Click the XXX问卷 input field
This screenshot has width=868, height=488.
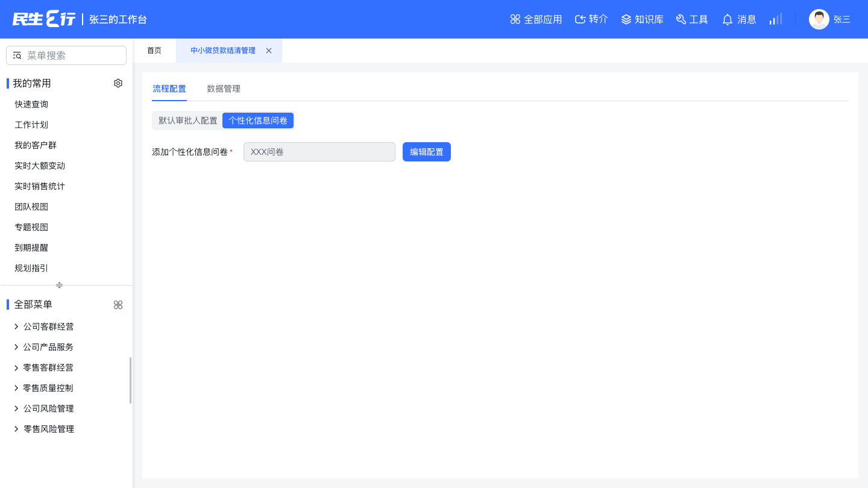click(319, 152)
